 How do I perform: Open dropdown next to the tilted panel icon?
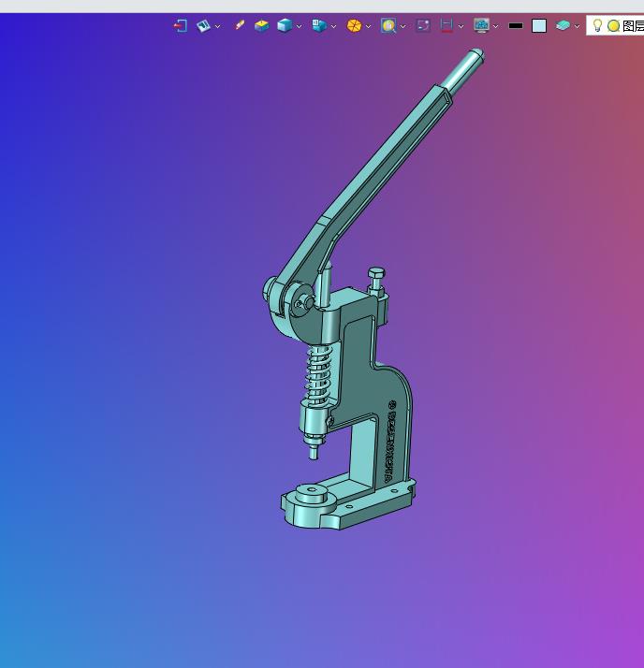pos(218,26)
